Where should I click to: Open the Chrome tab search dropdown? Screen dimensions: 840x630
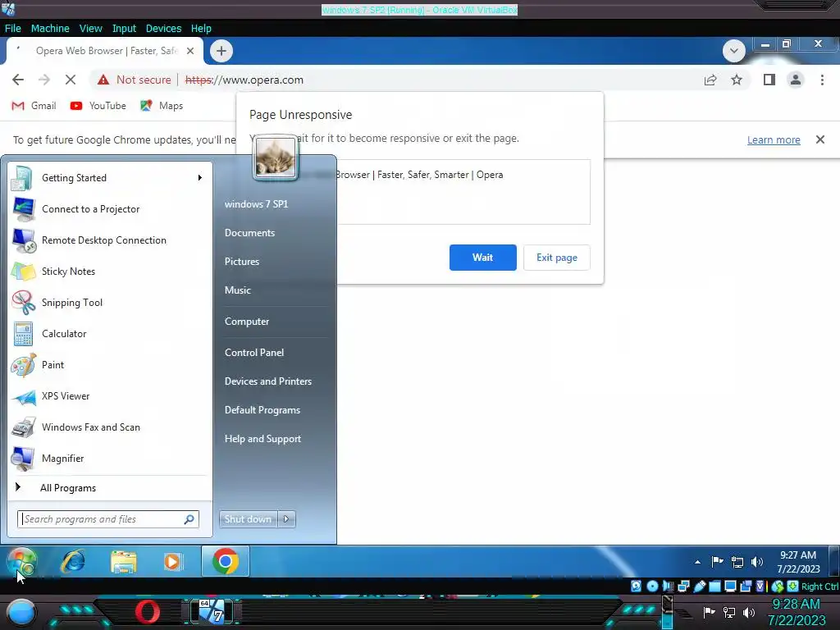734,51
